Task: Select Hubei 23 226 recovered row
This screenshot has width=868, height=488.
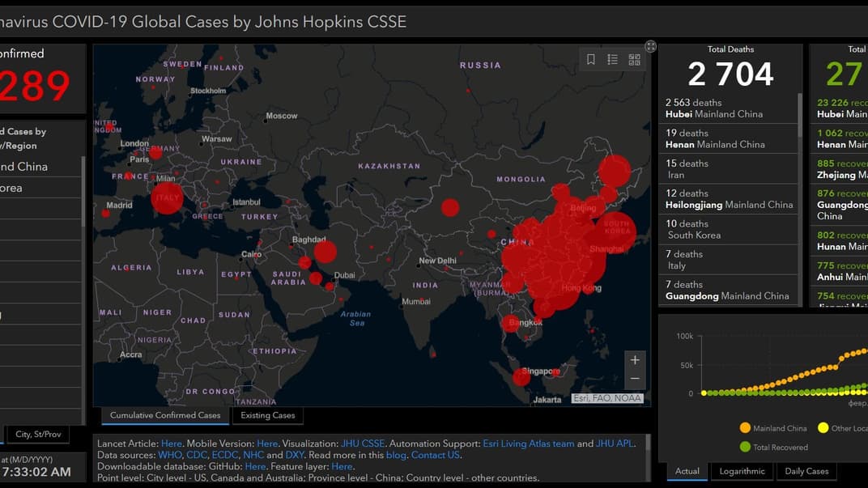Action: pyautogui.click(x=840, y=108)
